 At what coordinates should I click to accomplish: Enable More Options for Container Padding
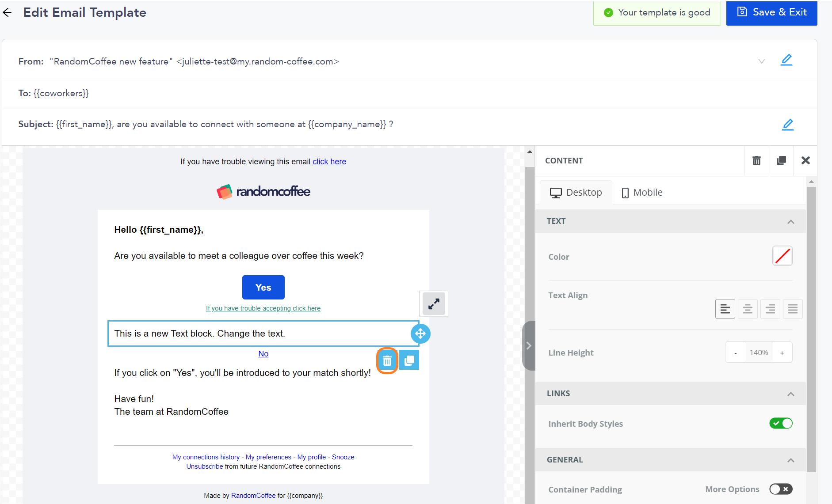[x=781, y=489]
